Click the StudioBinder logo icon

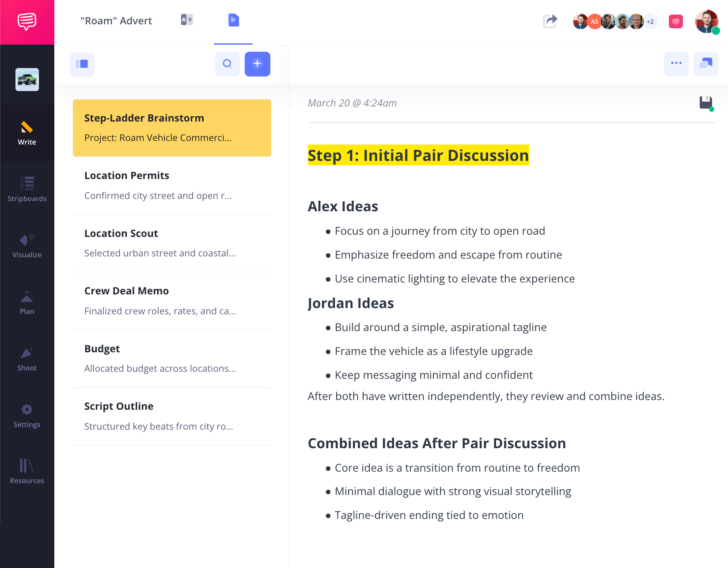(27, 22)
